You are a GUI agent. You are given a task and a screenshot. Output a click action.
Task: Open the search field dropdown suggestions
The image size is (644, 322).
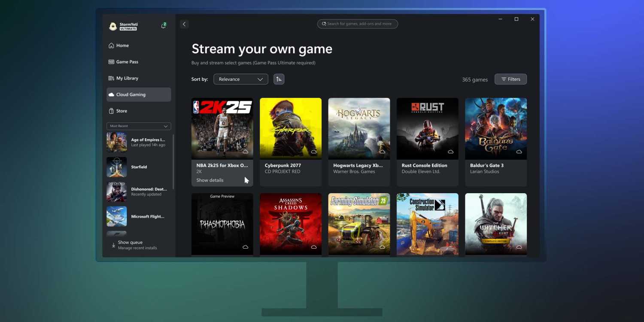[x=357, y=24]
